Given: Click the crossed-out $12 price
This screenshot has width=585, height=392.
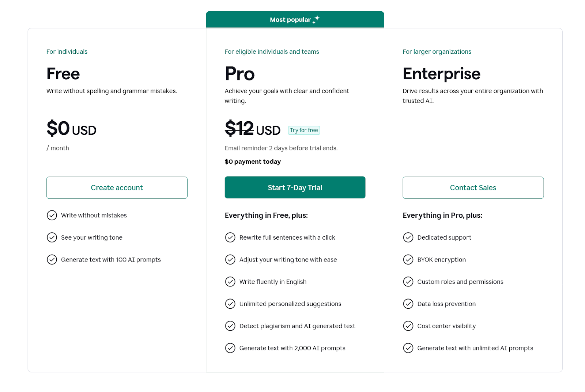Looking at the screenshot, I should tap(239, 128).
